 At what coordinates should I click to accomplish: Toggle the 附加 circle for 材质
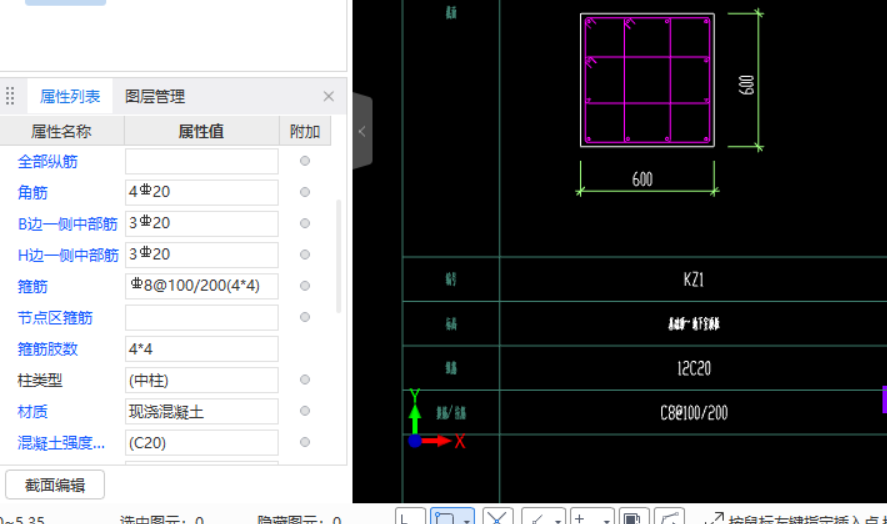coord(305,411)
